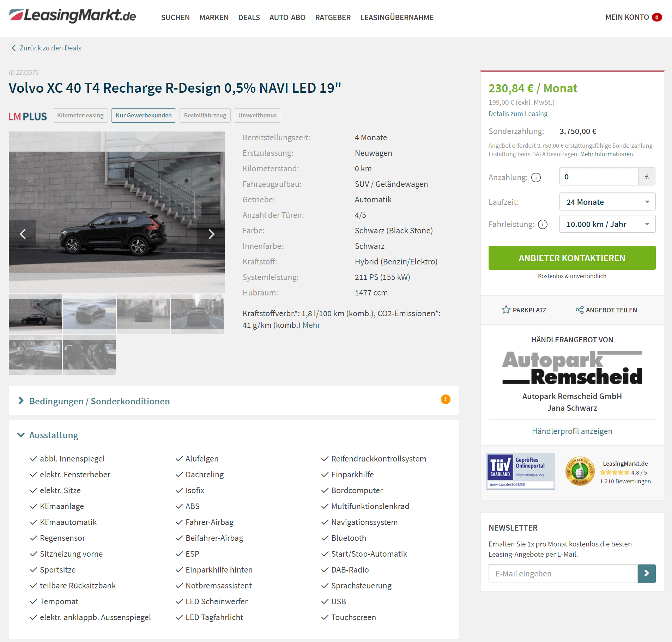Open the AUTO-ABO menu item
This screenshot has height=642, width=672.
[x=287, y=17]
